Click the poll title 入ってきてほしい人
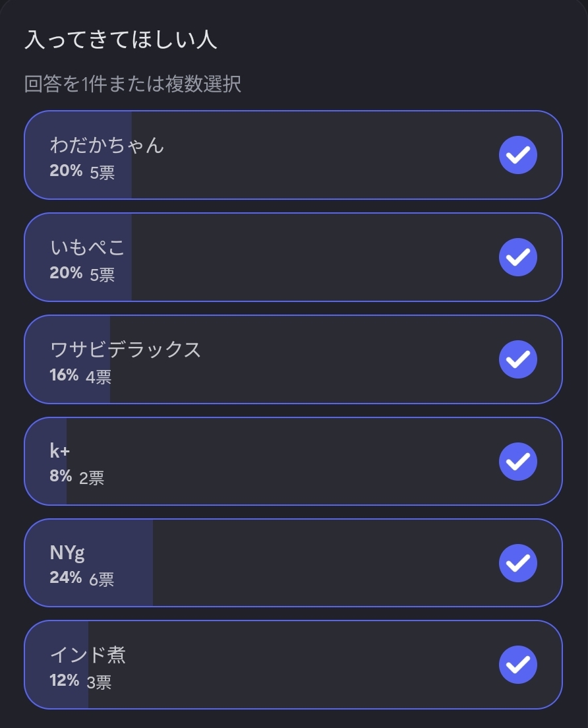The height and width of the screenshot is (728, 588). [121, 40]
